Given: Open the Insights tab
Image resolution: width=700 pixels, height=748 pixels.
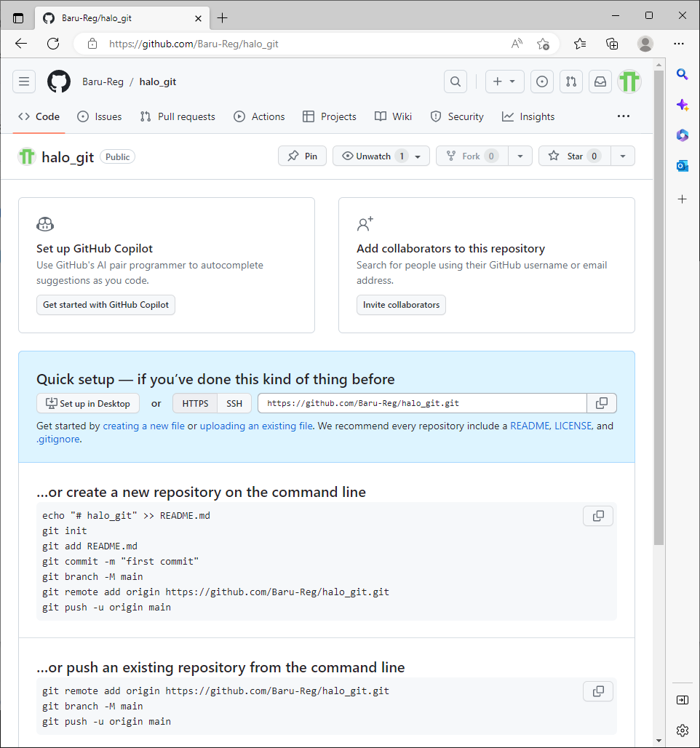Looking at the screenshot, I should pos(528,116).
